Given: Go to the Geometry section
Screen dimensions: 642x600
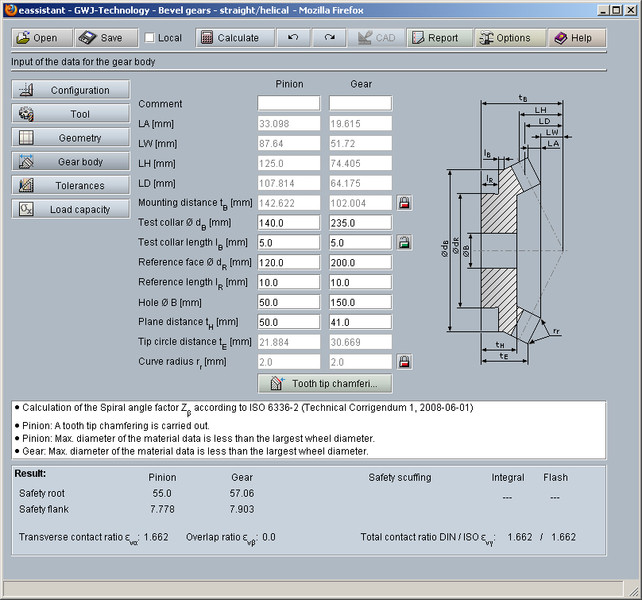Looking at the screenshot, I should click(71, 138).
